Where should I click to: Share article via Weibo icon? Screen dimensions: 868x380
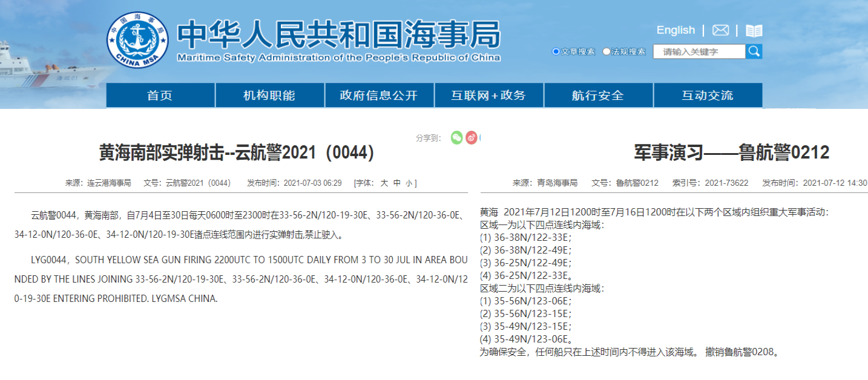[x=472, y=138]
